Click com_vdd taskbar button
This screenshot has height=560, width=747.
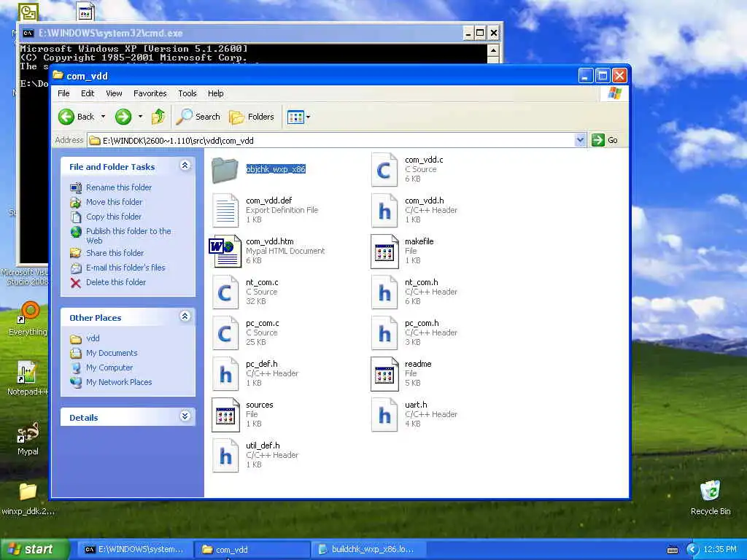(251, 550)
